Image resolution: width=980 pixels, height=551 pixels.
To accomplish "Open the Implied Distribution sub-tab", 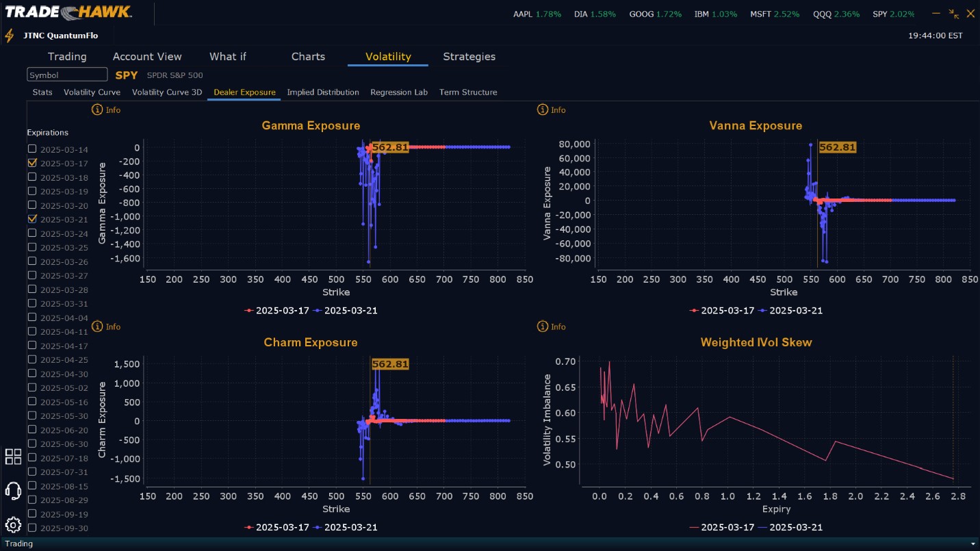I will pos(323,92).
